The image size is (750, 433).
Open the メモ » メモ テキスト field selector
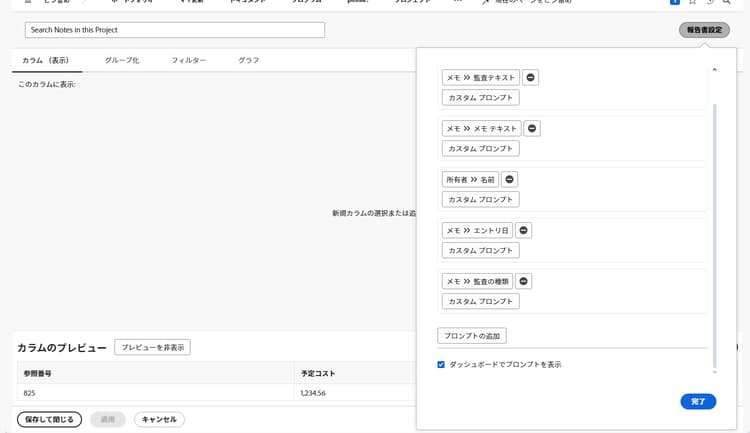[482, 128]
